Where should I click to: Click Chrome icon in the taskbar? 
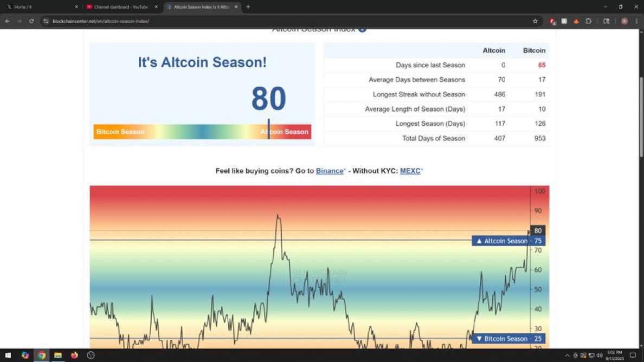click(x=42, y=355)
